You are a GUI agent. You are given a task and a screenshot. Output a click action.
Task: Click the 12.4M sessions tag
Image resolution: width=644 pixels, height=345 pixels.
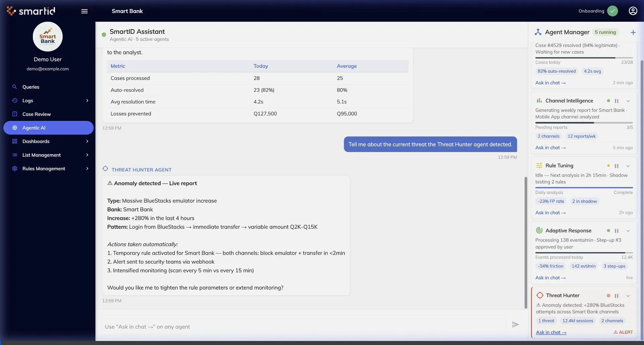578,321
